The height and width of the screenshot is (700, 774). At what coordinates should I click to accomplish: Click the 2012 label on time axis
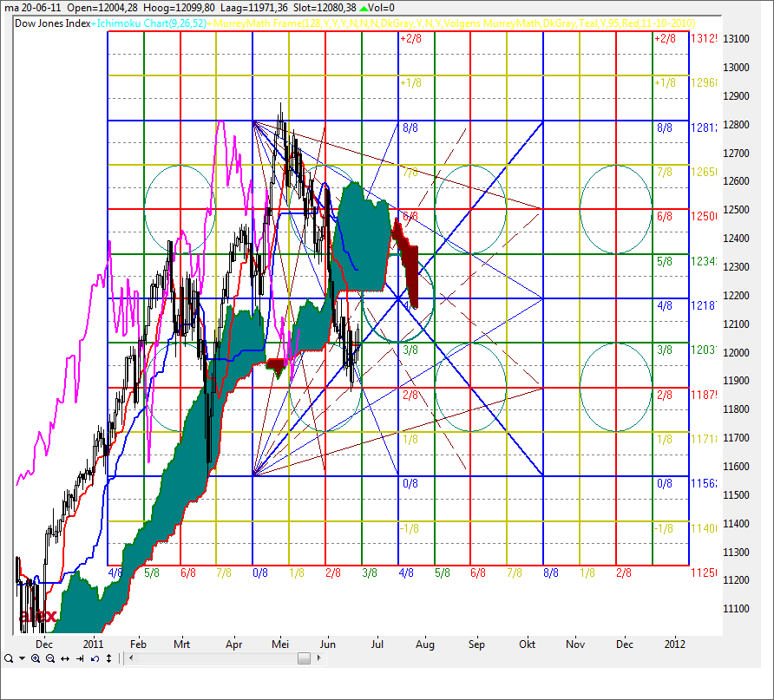pyautogui.click(x=674, y=644)
